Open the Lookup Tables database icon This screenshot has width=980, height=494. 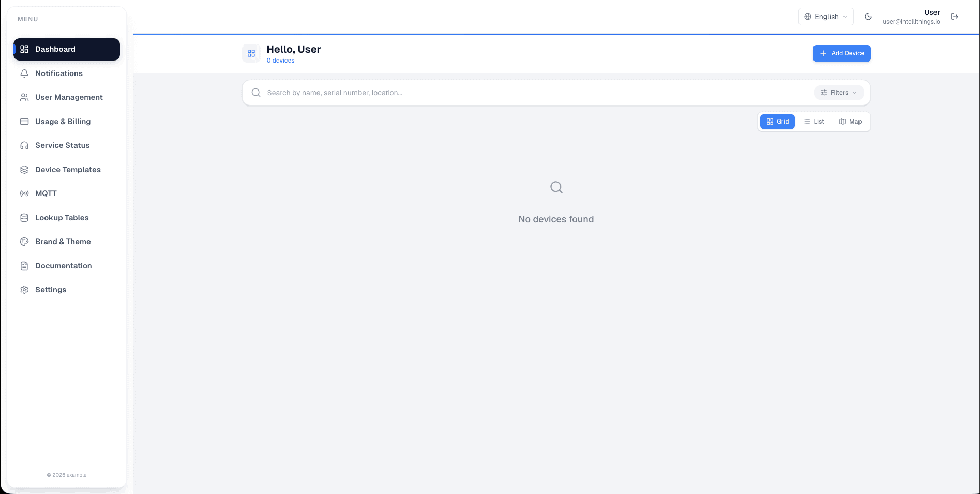(x=24, y=218)
